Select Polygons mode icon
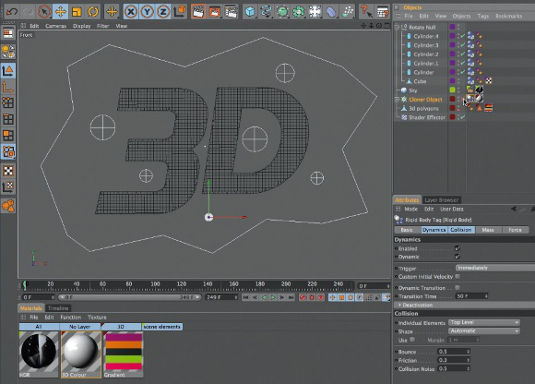 pyautogui.click(x=8, y=135)
